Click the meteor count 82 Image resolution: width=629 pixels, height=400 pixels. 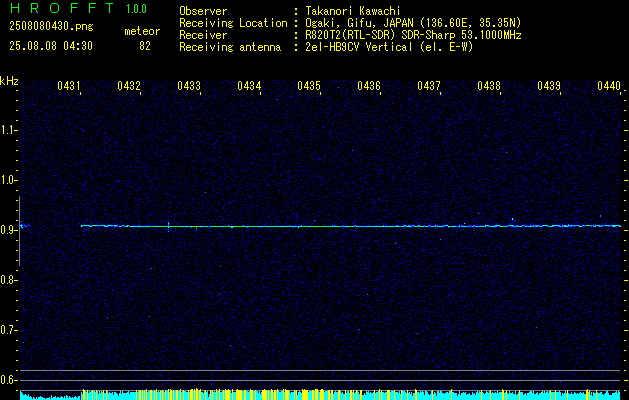pyautogui.click(x=145, y=46)
